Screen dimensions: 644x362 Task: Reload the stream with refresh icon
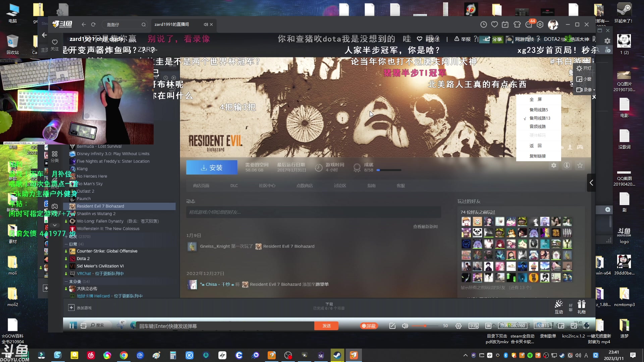(84, 325)
